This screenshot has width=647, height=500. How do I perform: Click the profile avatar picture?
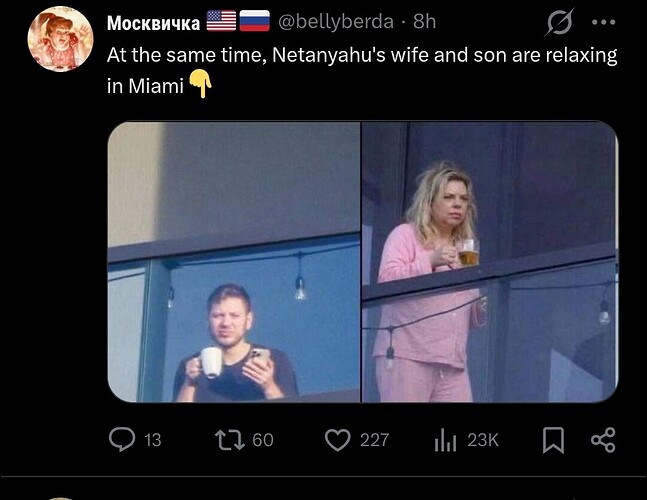point(60,40)
